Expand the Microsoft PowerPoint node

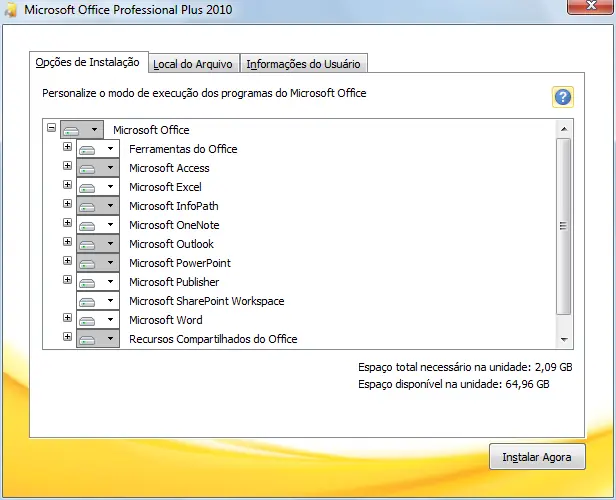[68, 261]
